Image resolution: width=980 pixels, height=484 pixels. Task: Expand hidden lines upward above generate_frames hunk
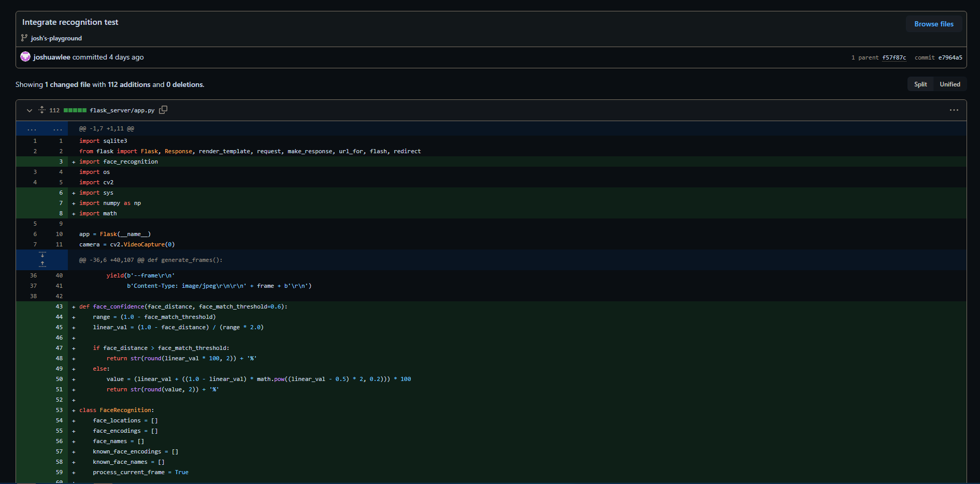[x=42, y=264]
